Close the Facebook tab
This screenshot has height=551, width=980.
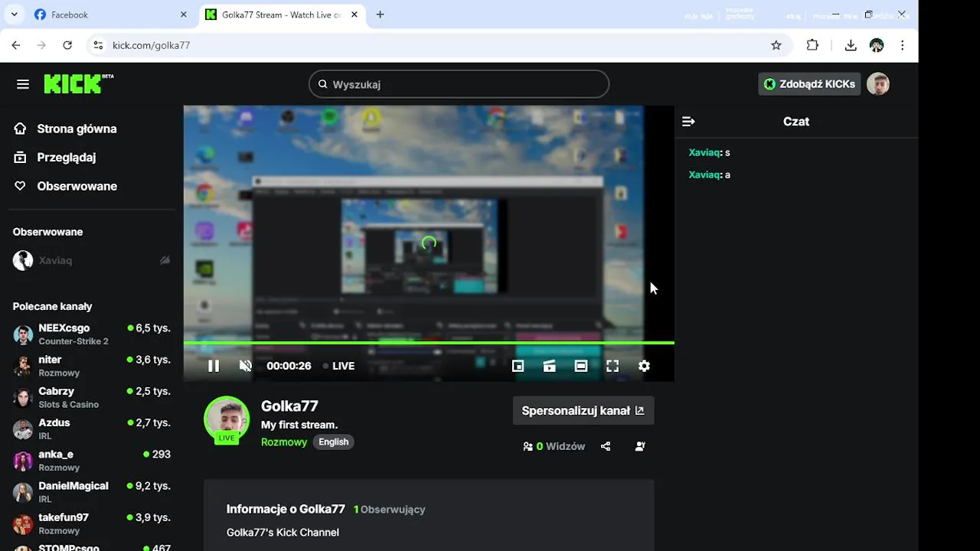tap(183, 15)
